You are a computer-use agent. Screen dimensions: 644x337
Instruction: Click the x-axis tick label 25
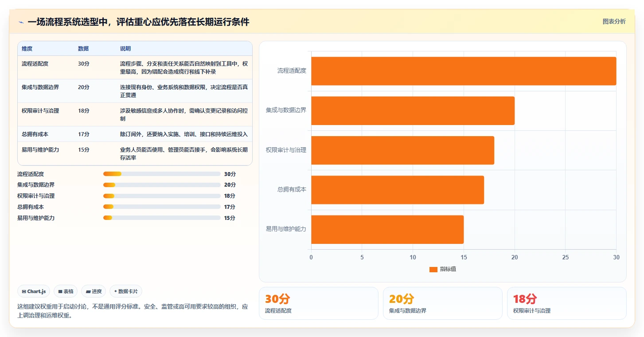(565, 258)
